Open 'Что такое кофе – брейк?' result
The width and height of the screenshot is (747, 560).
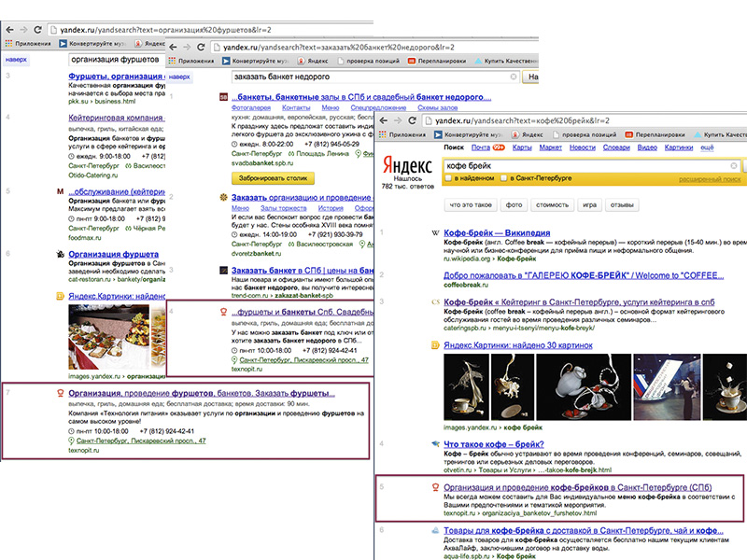pyautogui.click(x=494, y=444)
